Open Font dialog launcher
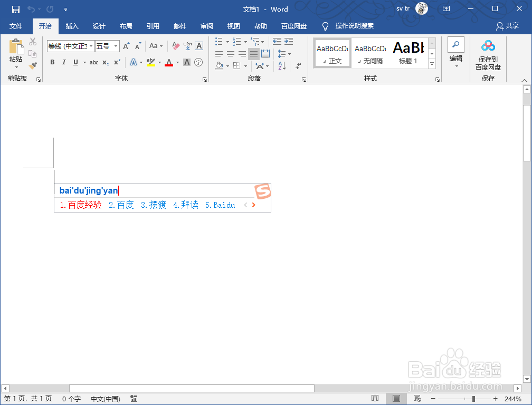Viewport: 532px width, 405px height. tap(205, 80)
